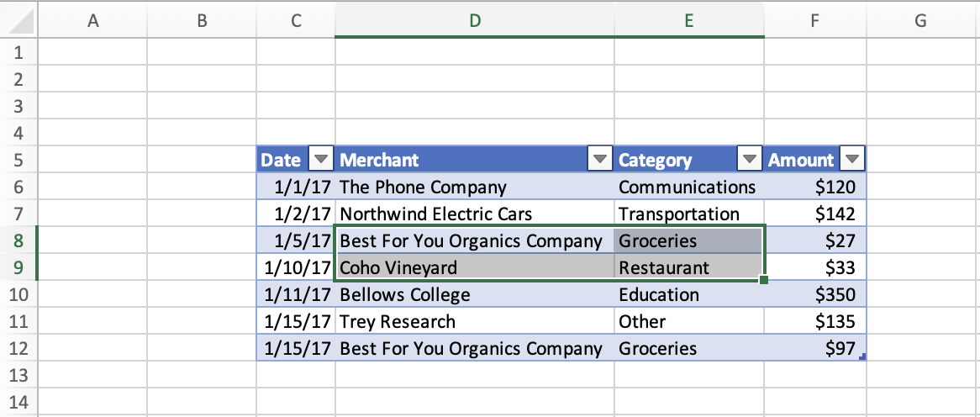Viewport: 980px width, 417px height.
Task: Open the Date column filter dropdown
Action: pos(321,160)
